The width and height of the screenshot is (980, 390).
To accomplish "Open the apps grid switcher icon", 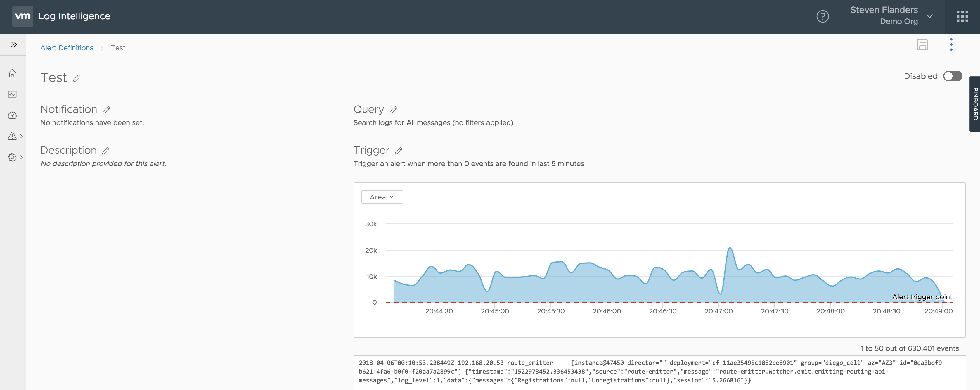I will click(962, 16).
